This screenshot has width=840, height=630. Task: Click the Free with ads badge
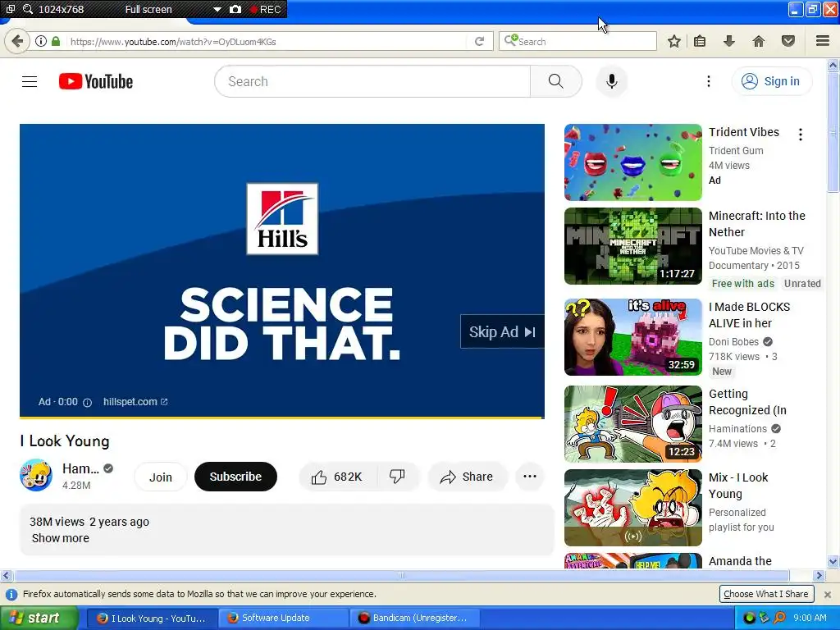pos(743,284)
